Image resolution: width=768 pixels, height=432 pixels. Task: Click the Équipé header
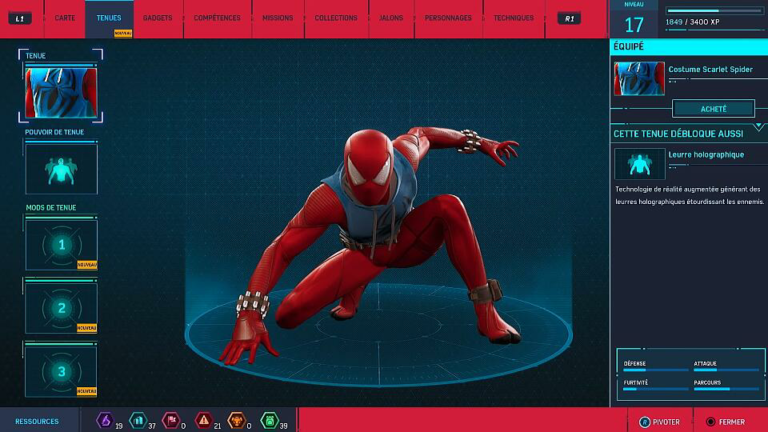689,47
